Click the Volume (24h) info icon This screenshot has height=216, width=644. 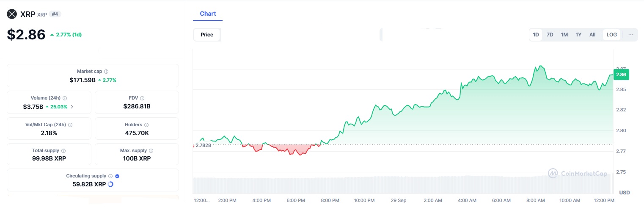(x=64, y=98)
